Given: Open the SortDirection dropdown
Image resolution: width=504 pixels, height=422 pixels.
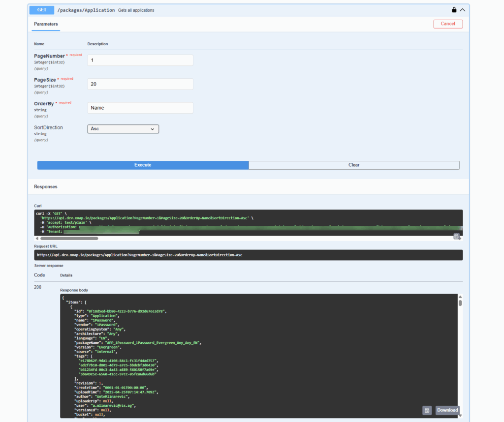Looking at the screenshot, I should [x=123, y=129].
